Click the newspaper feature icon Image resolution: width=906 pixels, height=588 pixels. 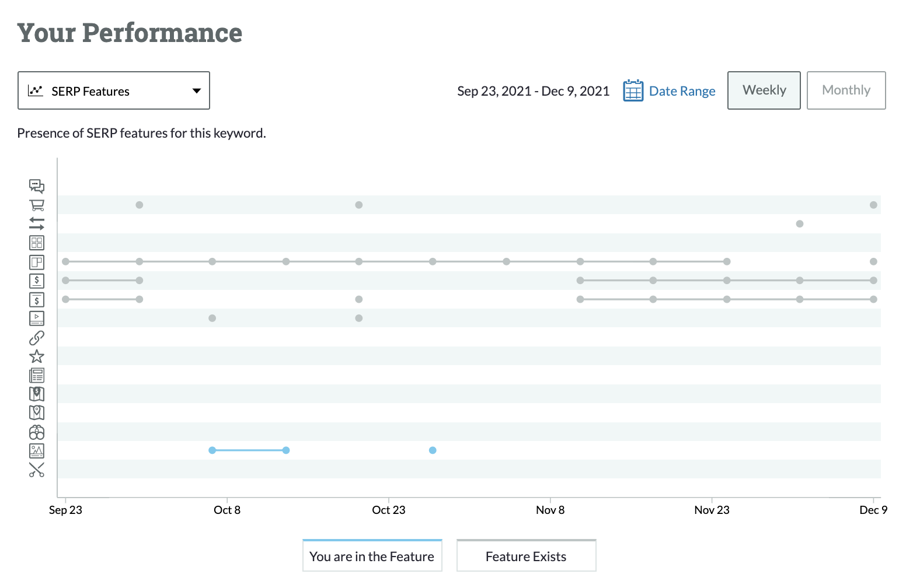(x=36, y=375)
